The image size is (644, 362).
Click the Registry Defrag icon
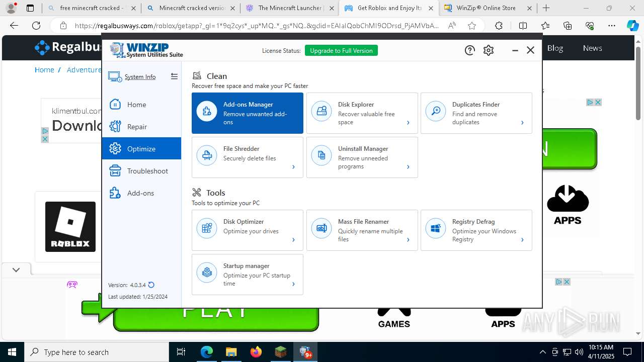tap(436, 229)
